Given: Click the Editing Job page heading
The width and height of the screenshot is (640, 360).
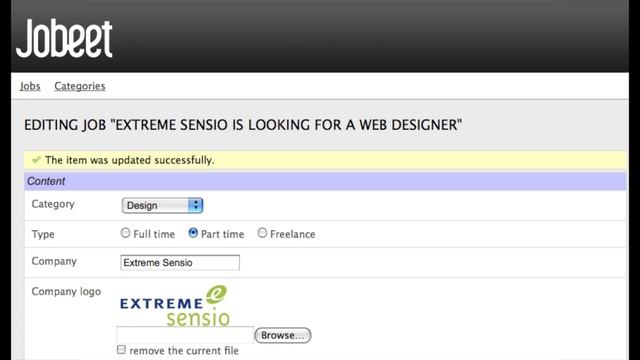Looking at the screenshot, I should tap(243, 125).
